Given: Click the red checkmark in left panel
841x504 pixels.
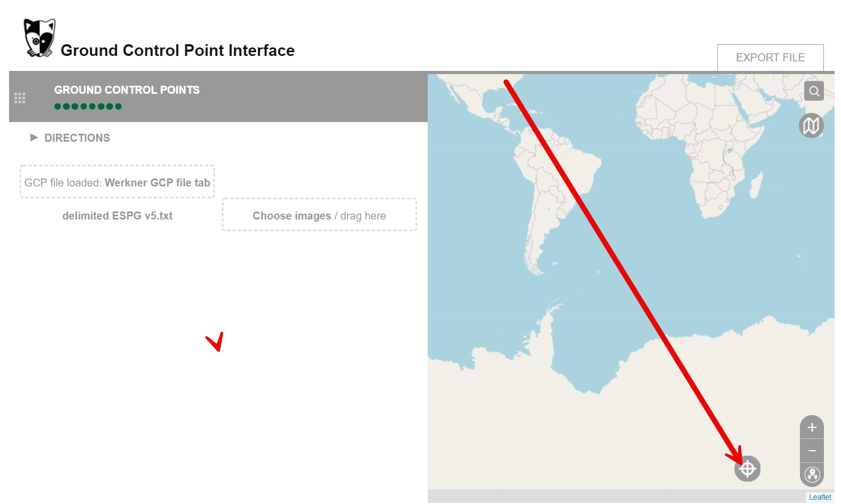Looking at the screenshot, I should [215, 343].
